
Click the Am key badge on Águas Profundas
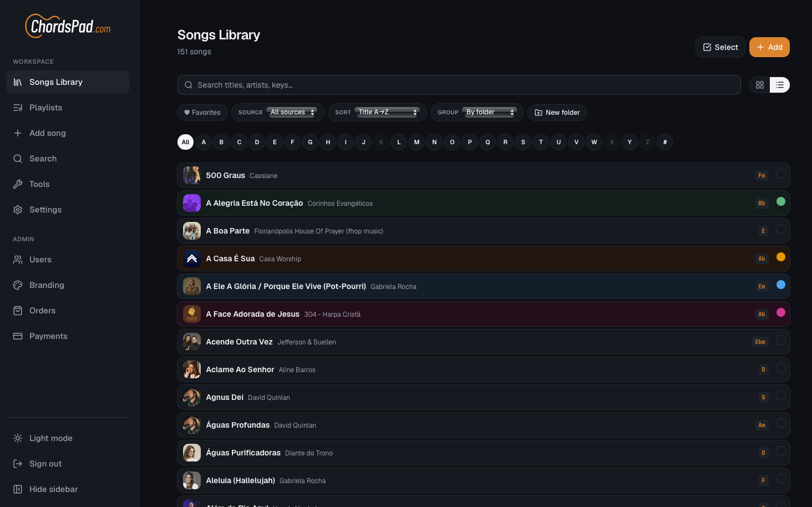coord(762,425)
